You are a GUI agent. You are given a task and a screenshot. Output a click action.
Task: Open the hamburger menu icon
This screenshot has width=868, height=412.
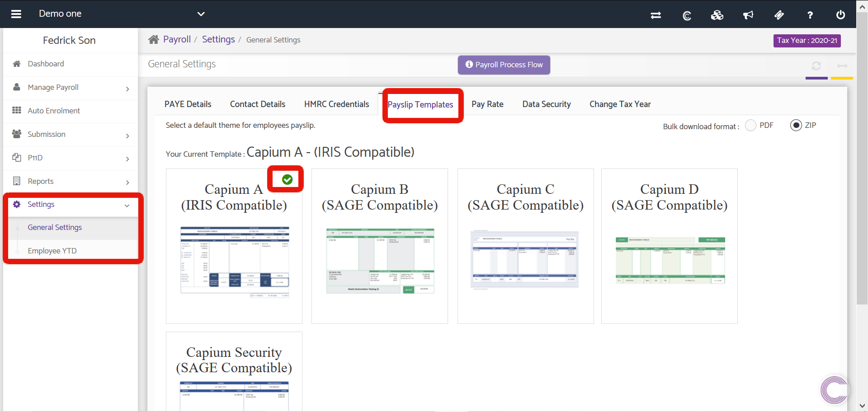click(16, 14)
